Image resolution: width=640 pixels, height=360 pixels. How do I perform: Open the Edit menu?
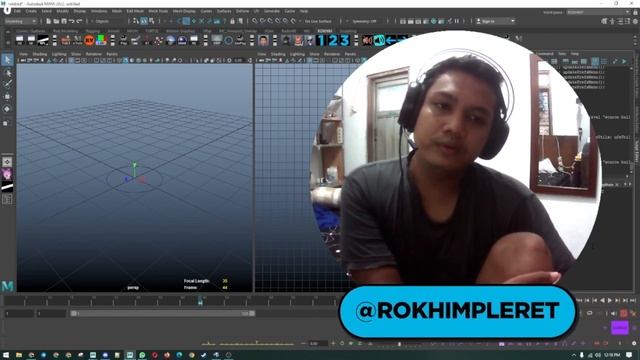point(17,11)
